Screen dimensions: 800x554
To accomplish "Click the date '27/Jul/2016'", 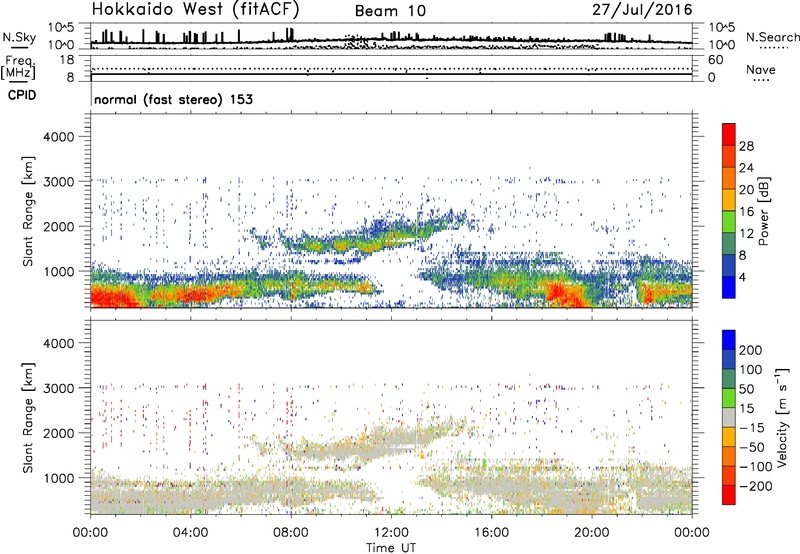I will pos(642,10).
